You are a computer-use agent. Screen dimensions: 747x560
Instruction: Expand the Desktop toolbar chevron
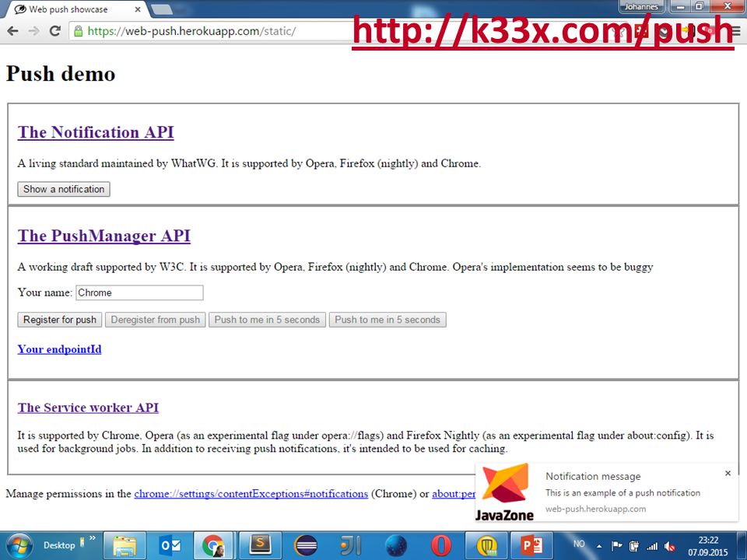coord(93,538)
